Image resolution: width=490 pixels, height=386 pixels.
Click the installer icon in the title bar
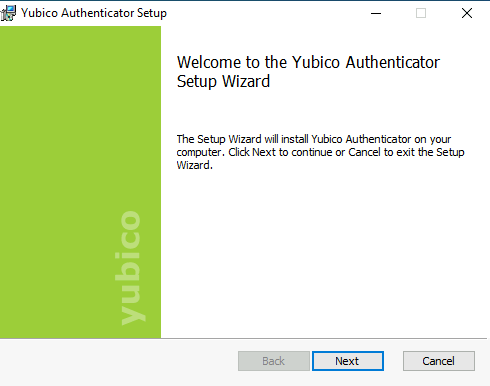tap(8, 13)
